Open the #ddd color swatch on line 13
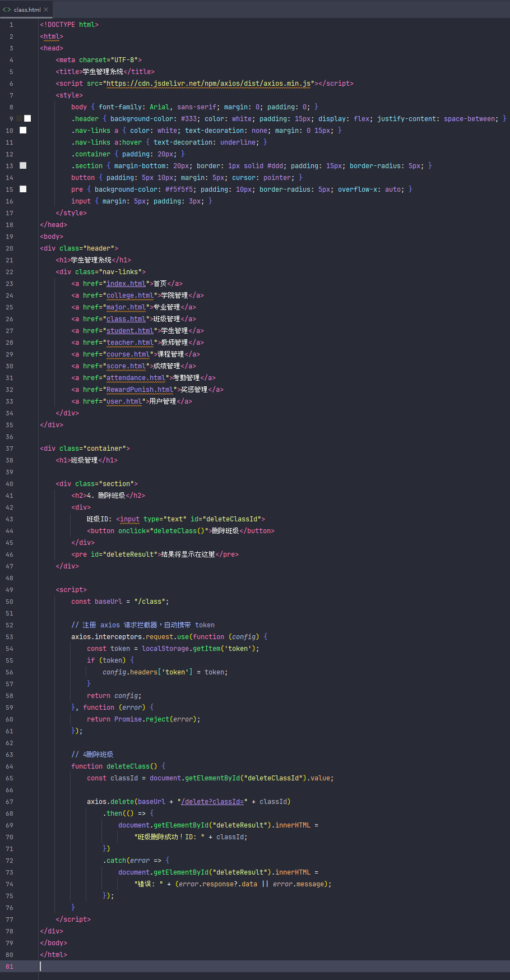 tap(23, 165)
